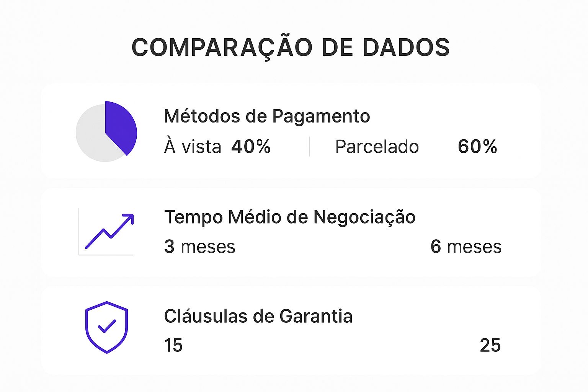Click the arrowhead of the trend line
This screenshot has height=392, width=588.
click(x=129, y=219)
